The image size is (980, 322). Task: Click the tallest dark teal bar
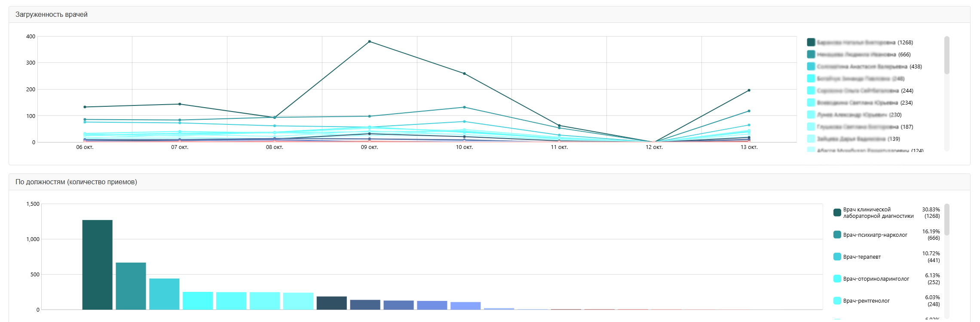[x=97, y=264]
